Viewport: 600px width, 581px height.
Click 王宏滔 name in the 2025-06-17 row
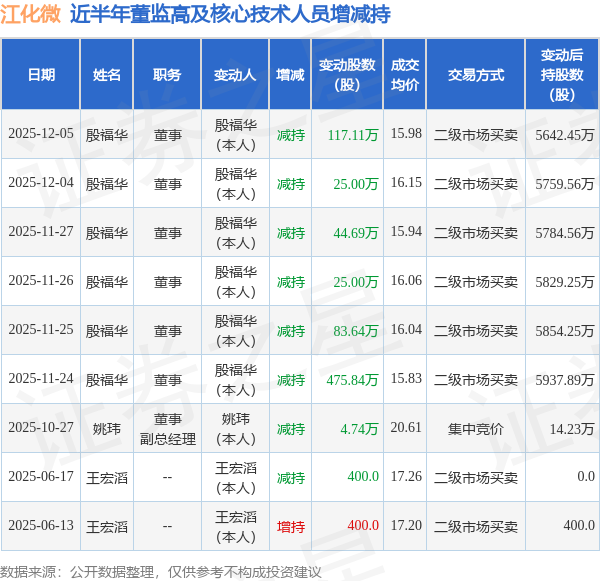107,478
